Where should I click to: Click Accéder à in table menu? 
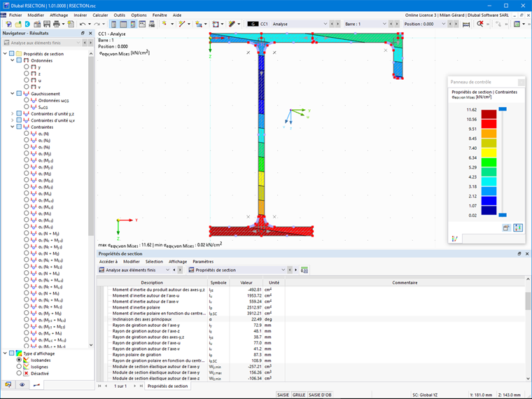(x=108, y=262)
